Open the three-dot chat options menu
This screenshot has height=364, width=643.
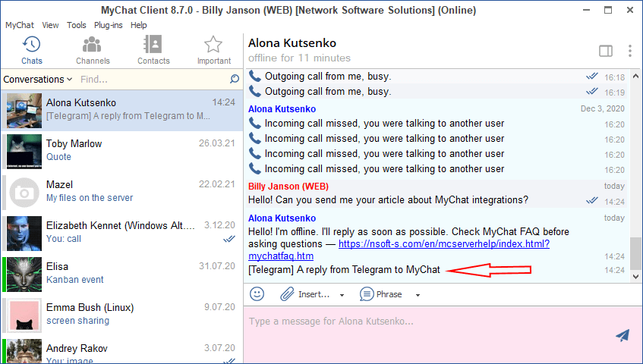[x=629, y=51]
